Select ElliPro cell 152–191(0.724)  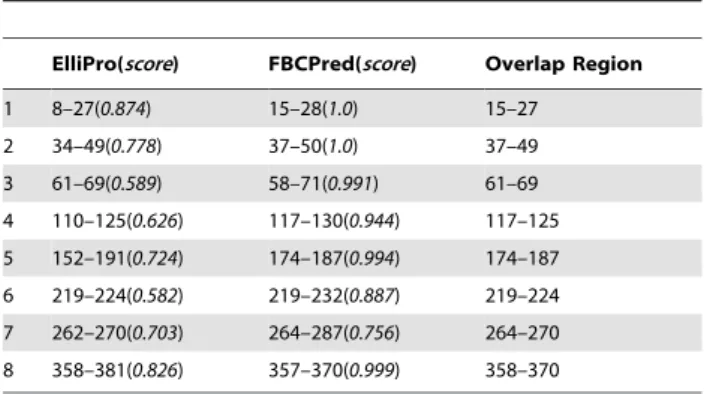click(x=118, y=258)
